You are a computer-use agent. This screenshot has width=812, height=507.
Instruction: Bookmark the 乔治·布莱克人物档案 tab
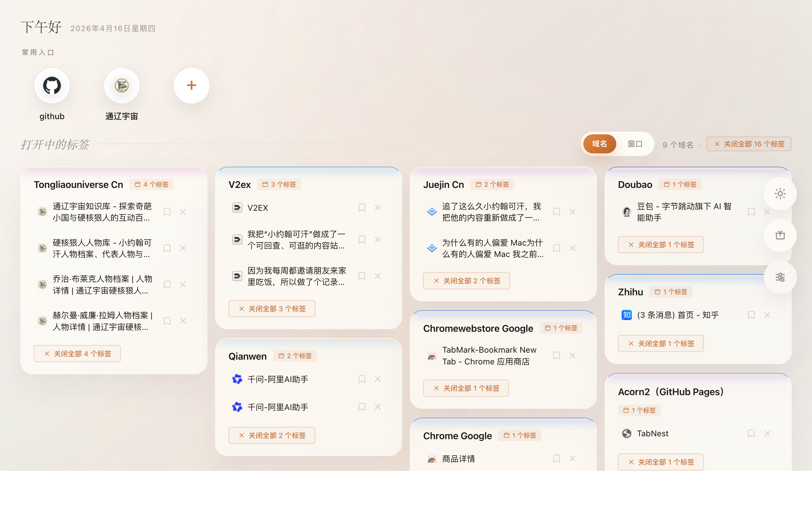point(167,284)
